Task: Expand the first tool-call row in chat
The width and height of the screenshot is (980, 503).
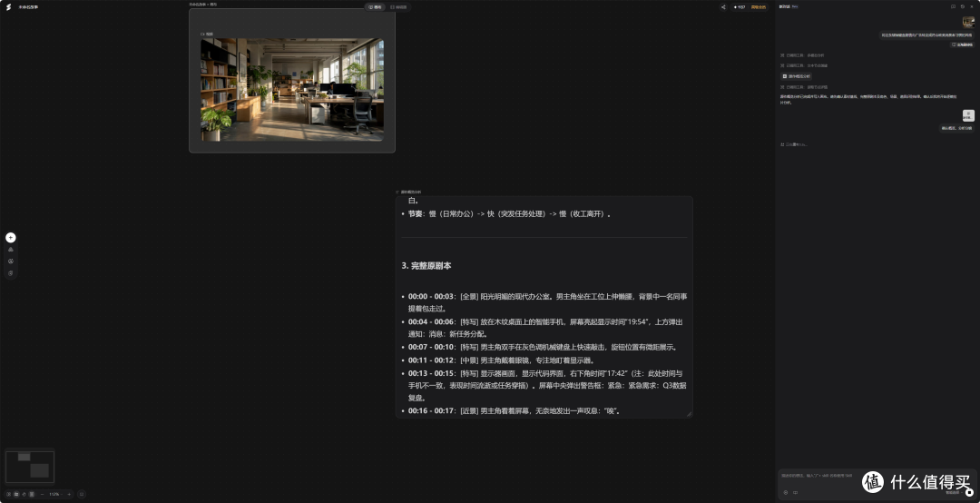Action: 802,55
